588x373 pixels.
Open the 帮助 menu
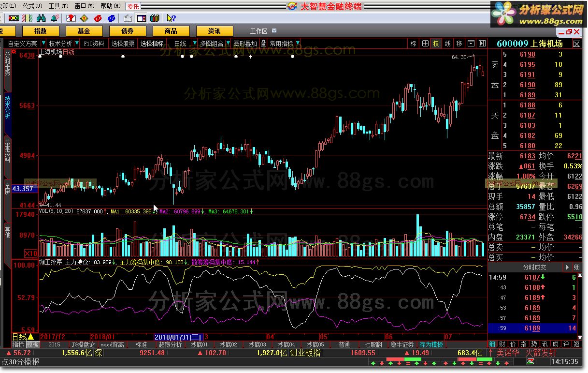[x=110, y=6]
